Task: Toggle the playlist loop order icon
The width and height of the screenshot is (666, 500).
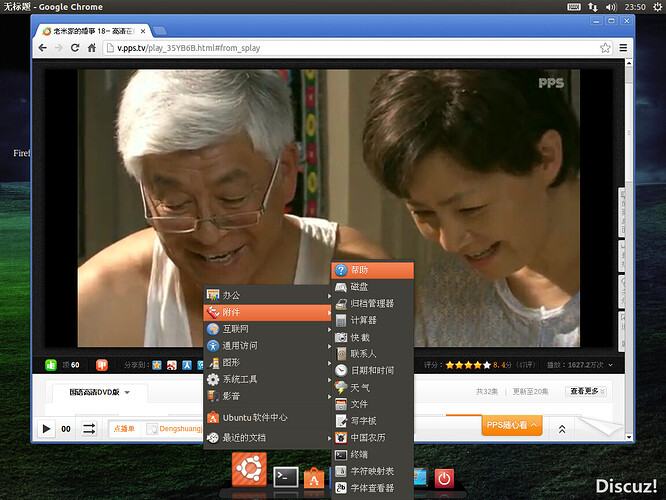Action: [89, 429]
